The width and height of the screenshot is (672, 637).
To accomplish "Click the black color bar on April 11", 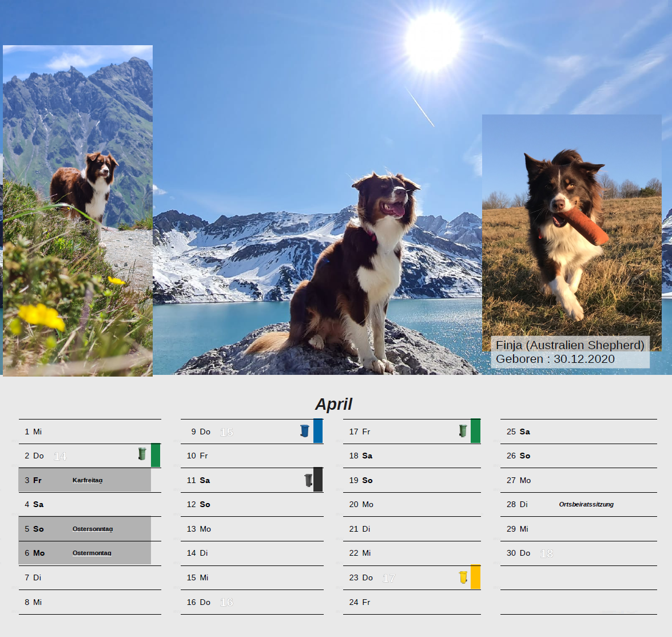I will tap(318, 480).
